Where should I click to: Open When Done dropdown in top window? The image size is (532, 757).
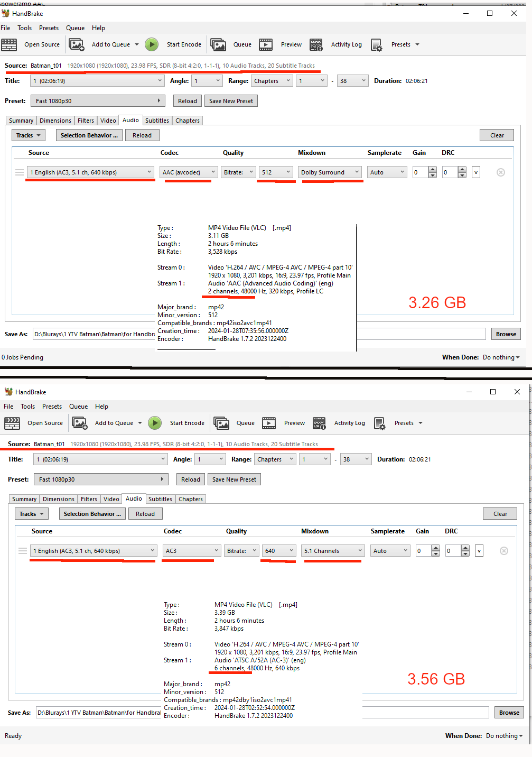501,357
